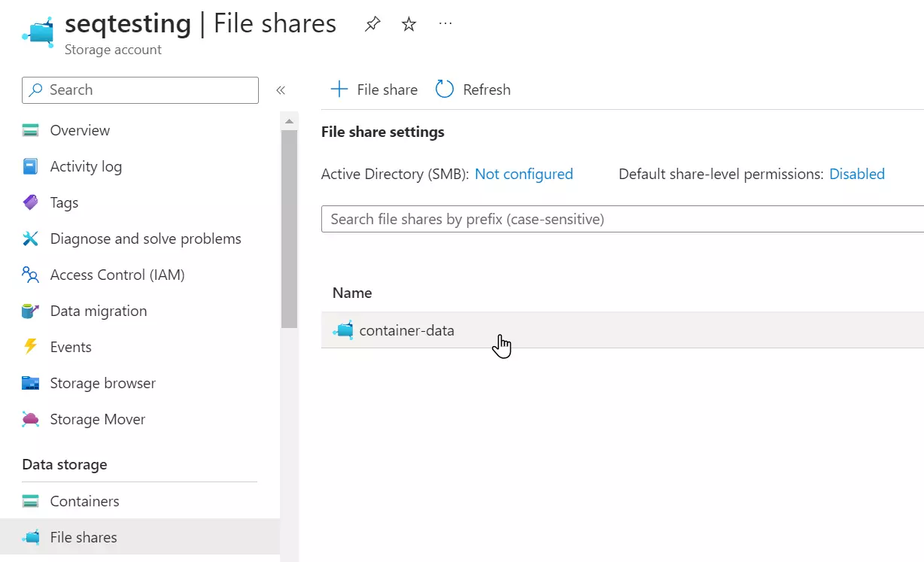Click the Data storage section heading

click(x=65, y=465)
